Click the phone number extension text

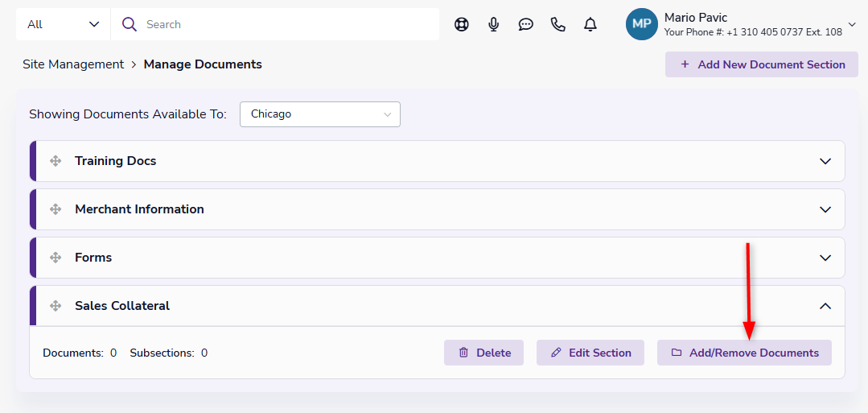click(754, 32)
